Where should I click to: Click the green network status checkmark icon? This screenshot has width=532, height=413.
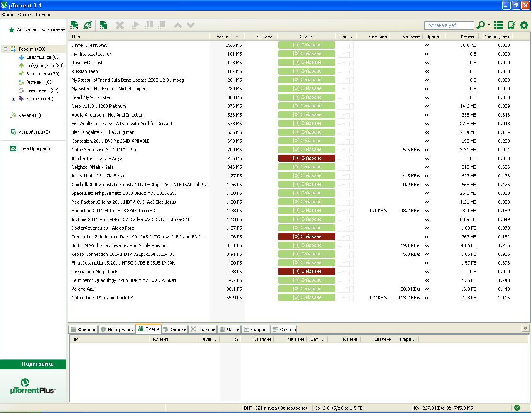517,408
